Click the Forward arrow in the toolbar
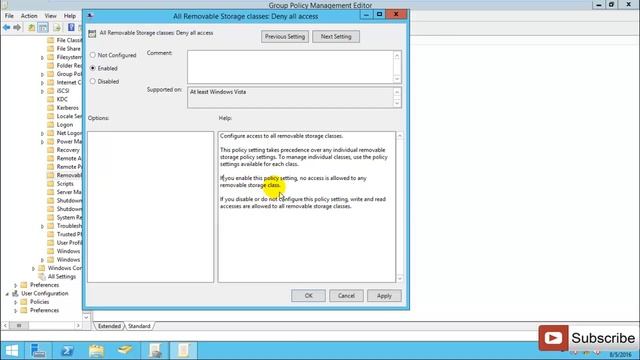Viewport: 640px width, 360px height. point(17,27)
